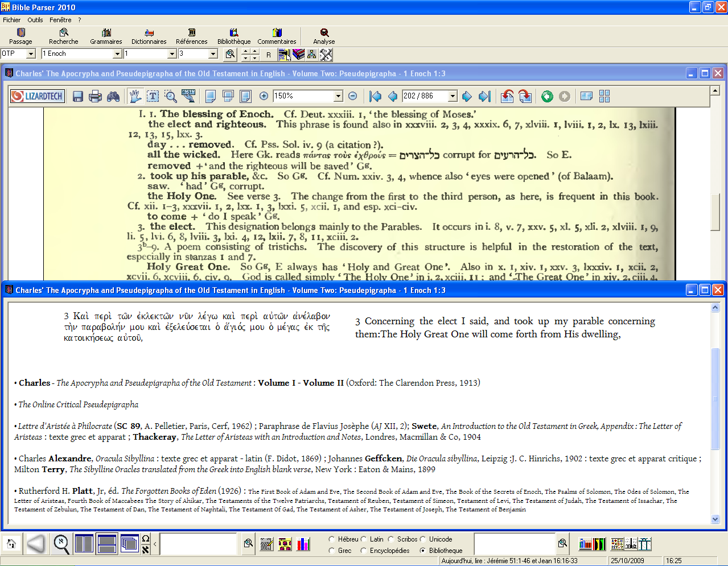The image size is (728, 566).
Task: Click the search icon beside verse dropdown
Action: coord(230,54)
